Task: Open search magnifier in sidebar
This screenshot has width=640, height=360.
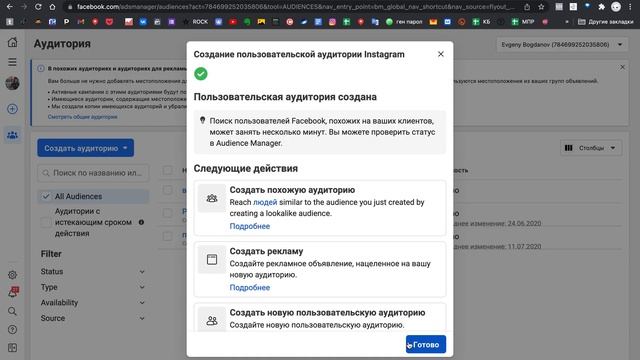Action: click(x=12, y=311)
